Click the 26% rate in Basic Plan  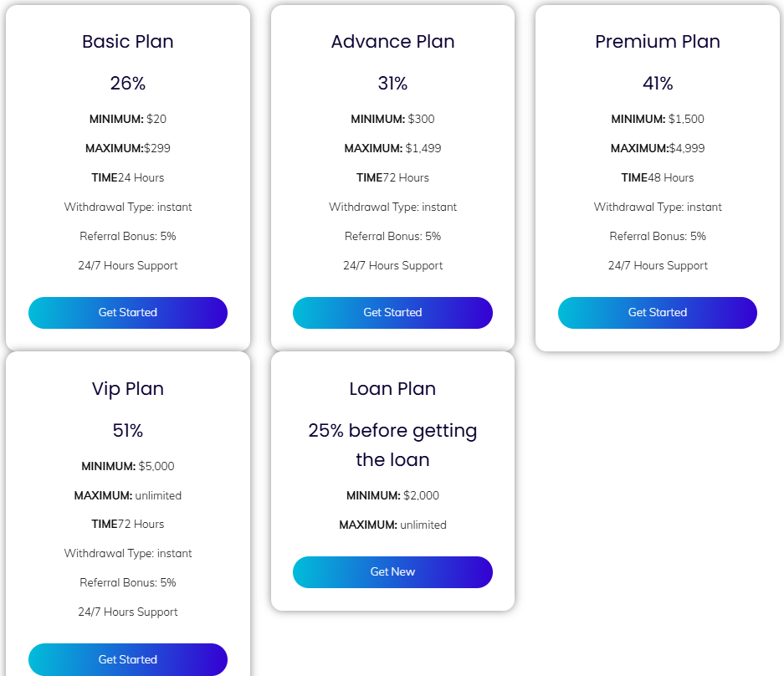tap(128, 83)
